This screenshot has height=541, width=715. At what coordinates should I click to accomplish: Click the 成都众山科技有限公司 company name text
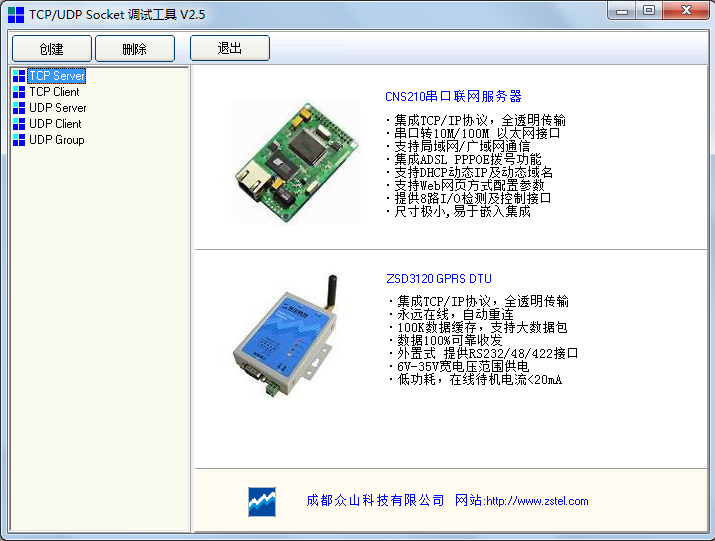pos(375,500)
